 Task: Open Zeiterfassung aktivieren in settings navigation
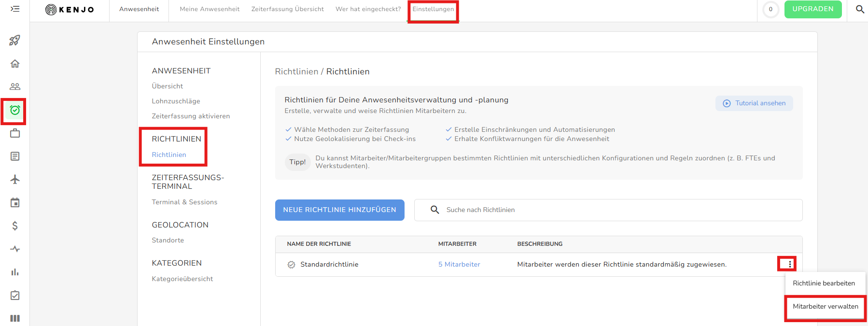(x=191, y=116)
